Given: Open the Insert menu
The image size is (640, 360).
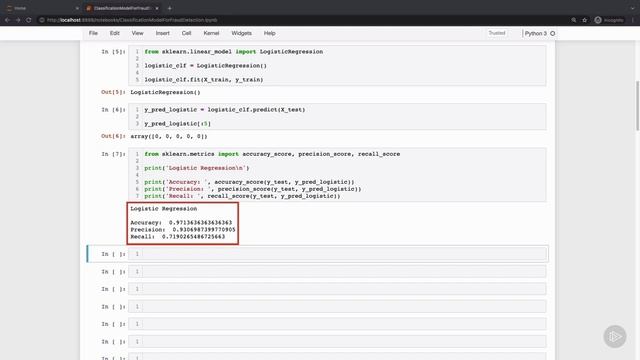Looking at the screenshot, I should [162, 33].
